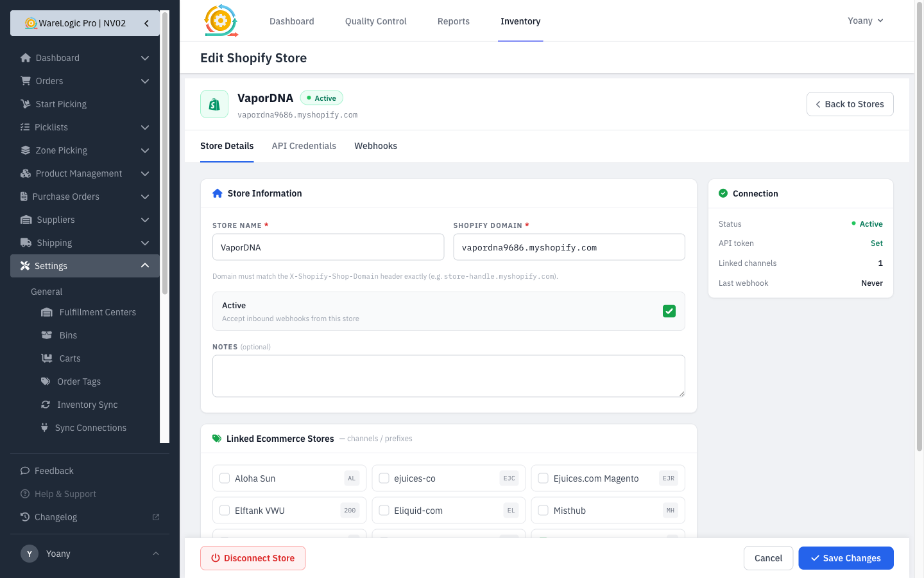Click the Shopify Domain input field
The height and width of the screenshot is (578, 924).
[569, 247]
